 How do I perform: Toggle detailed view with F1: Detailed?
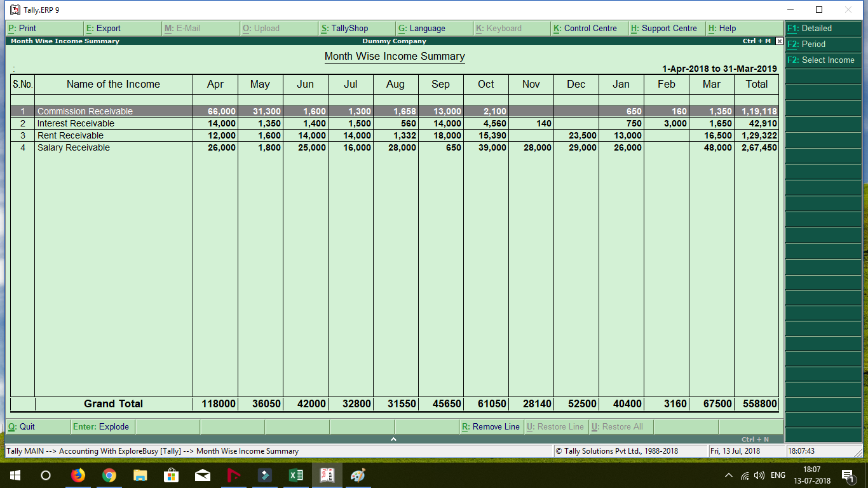823,28
